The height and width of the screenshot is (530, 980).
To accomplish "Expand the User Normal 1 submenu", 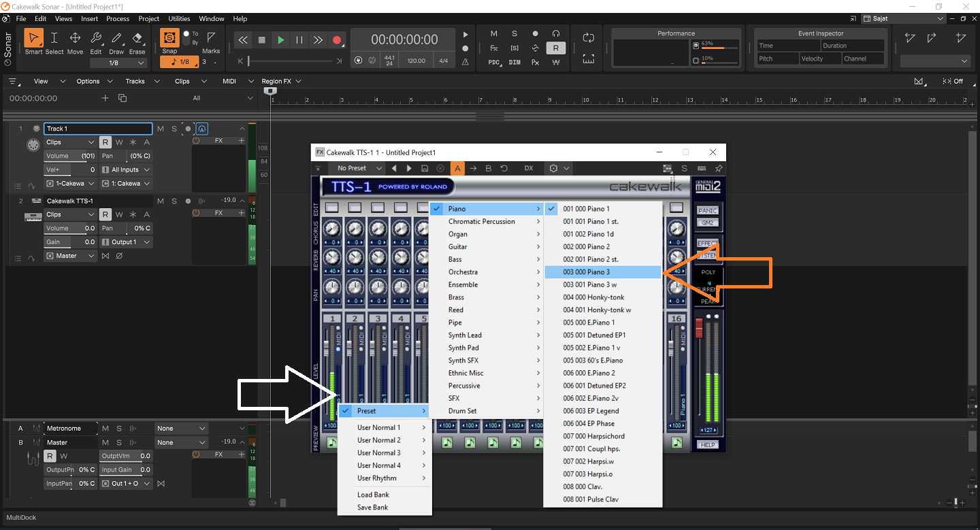I will pyautogui.click(x=385, y=427).
